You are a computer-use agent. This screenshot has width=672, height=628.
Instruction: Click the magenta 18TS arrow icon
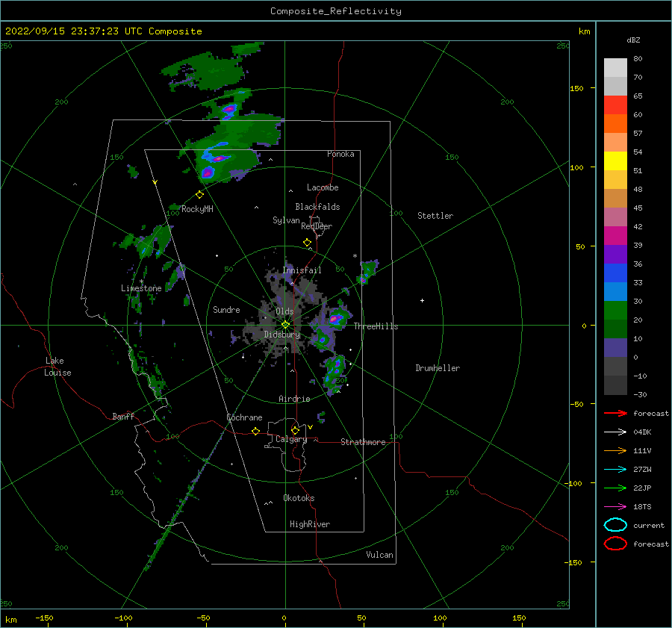click(615, 507)
